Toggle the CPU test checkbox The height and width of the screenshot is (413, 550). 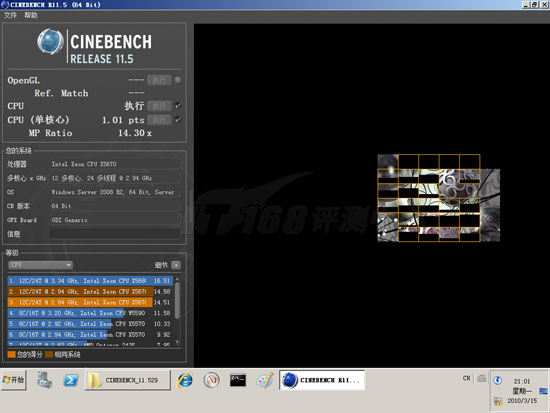click(x=178, y=106)
